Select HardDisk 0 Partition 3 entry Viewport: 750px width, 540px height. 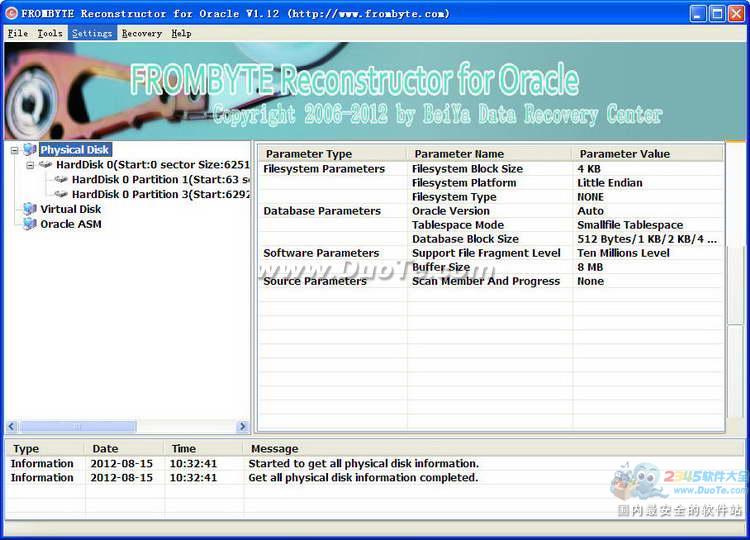coord(161,194)
